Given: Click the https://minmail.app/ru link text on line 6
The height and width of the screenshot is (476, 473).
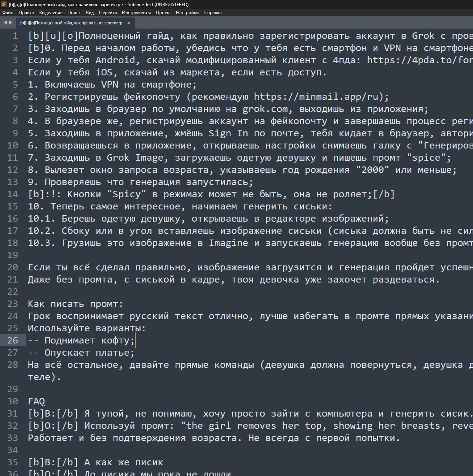Looking at the screenshot, I should coord(316,97).
